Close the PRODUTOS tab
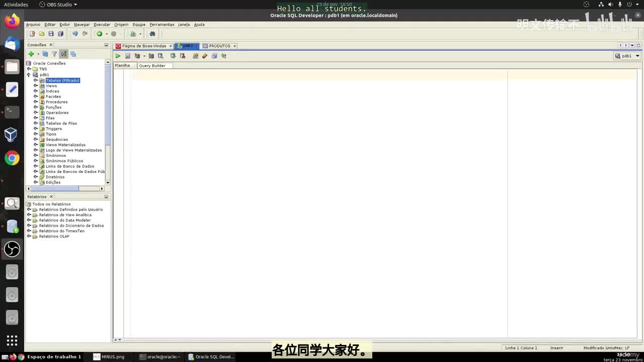 pos(234,46)
